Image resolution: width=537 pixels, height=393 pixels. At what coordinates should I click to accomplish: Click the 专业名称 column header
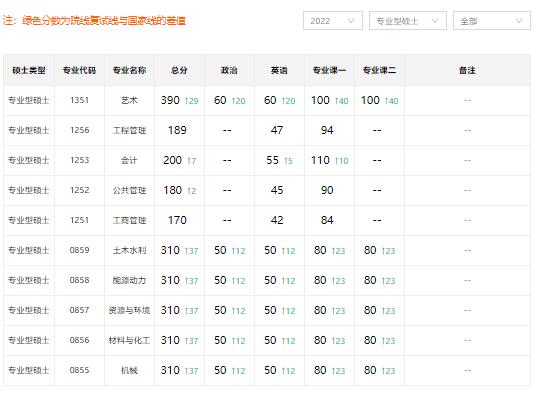tap(129, 71)
